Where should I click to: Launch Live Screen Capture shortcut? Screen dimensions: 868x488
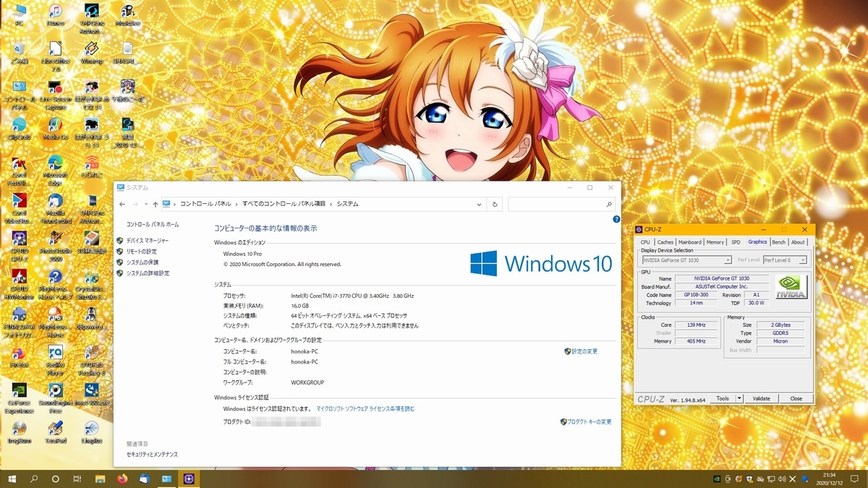point(55,95)
